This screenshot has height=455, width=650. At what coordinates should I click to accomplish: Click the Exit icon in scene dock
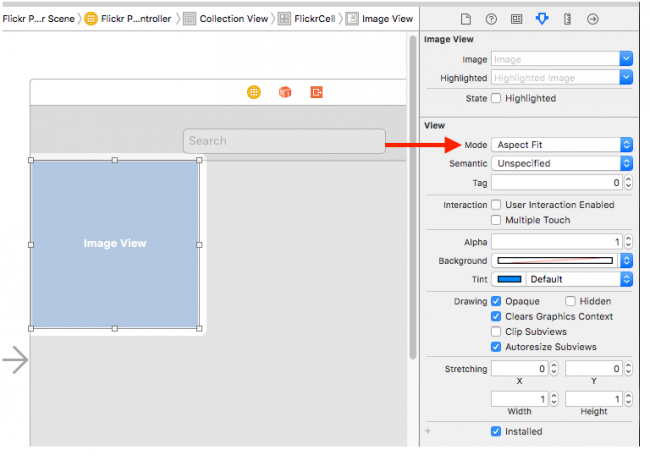pos(316,92)
